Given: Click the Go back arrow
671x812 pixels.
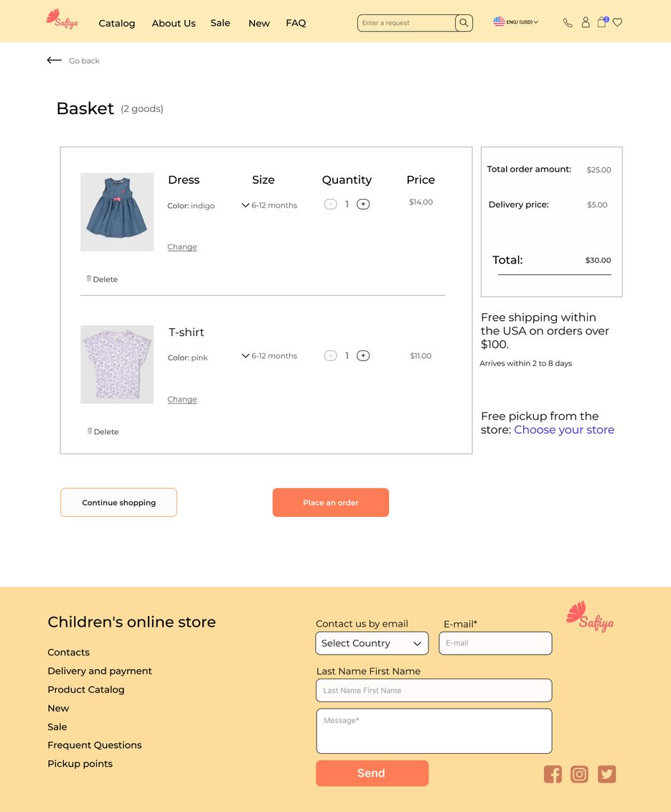Looking at the screenshot, I should click(x=55, y=60).
